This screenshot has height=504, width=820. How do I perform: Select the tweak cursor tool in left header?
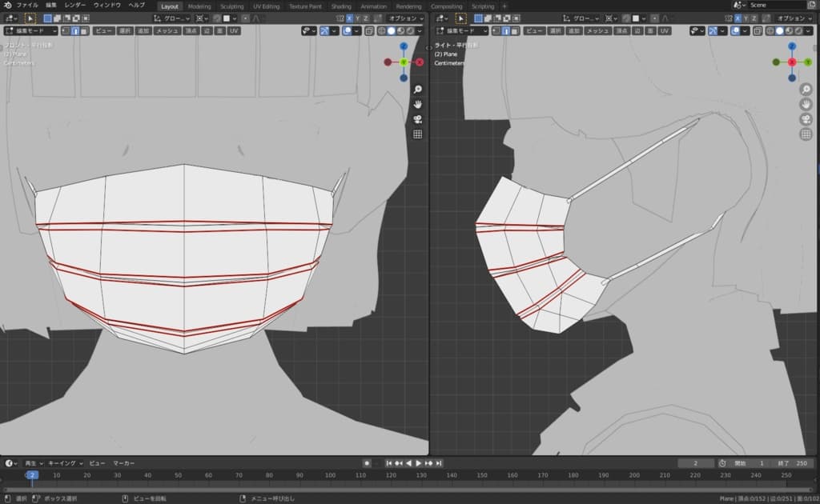[30, 18]
